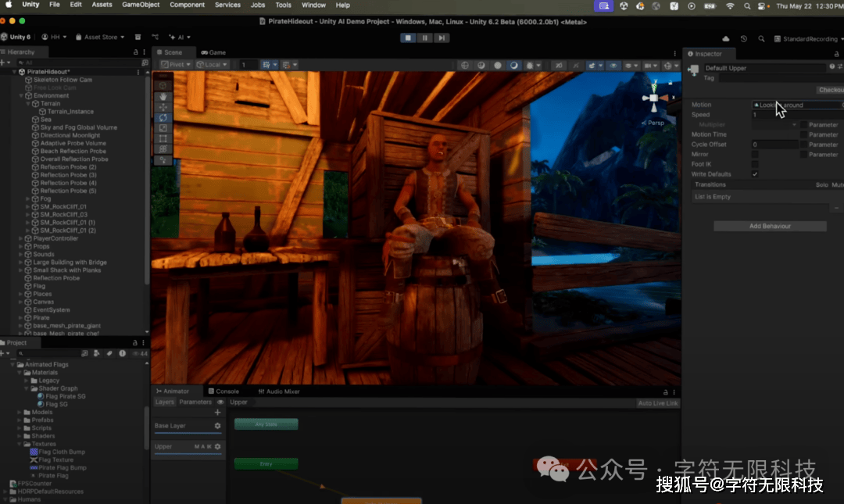This screenshot has width=844, height=504.
Task: Select the Move tool in Scene overlay
Action: click(163, 106)
